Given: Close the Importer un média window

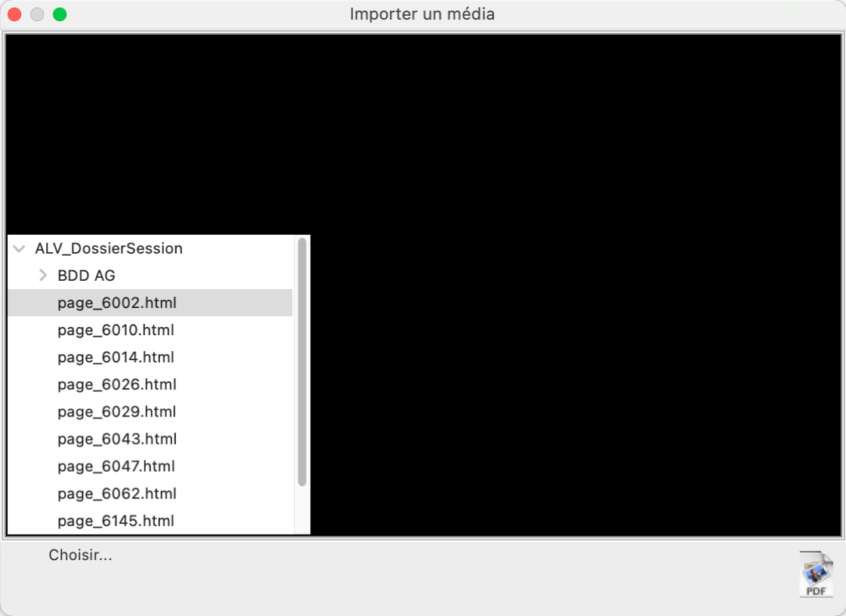Looking at the screenshot, I should pos(14,14).
